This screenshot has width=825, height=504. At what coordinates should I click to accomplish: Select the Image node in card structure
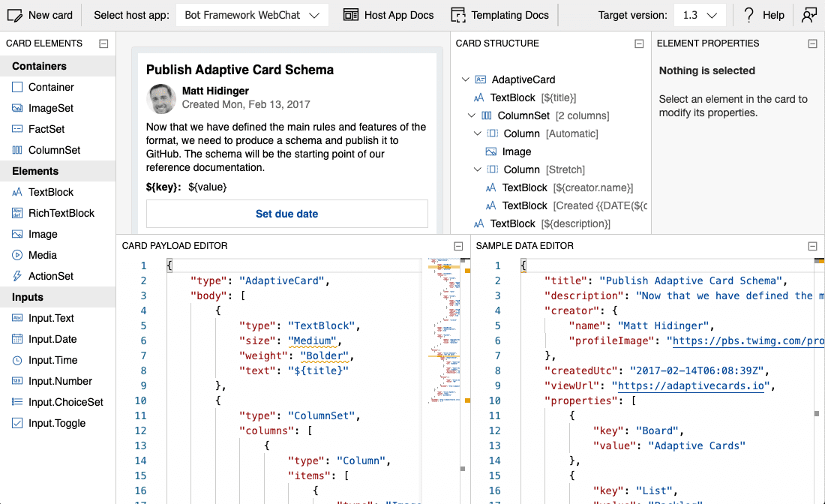click(516, 151)
